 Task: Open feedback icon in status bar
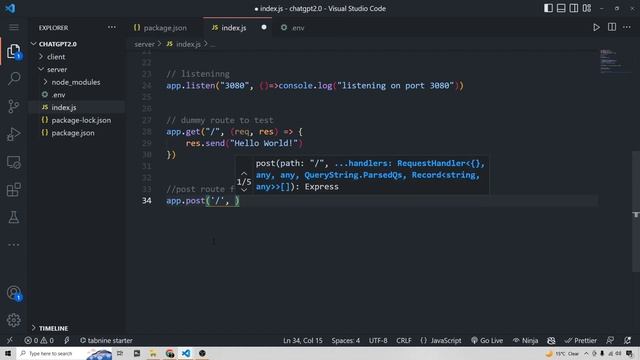click(610, 340)
